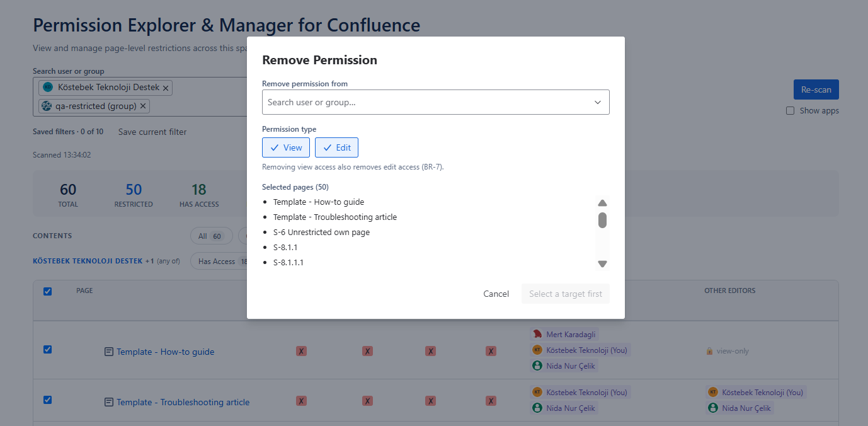Uncheck the select-all pages header checkbox

(47, 291)
